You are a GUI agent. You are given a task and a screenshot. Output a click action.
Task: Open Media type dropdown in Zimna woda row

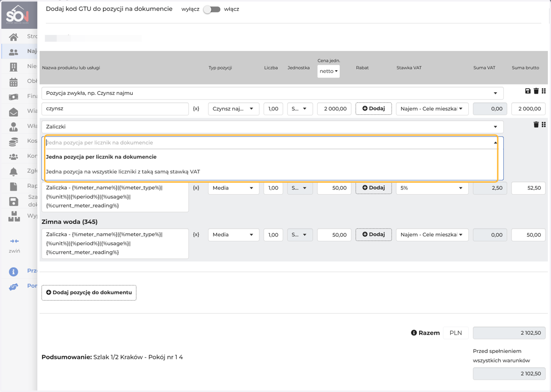[x=233, y=235]
